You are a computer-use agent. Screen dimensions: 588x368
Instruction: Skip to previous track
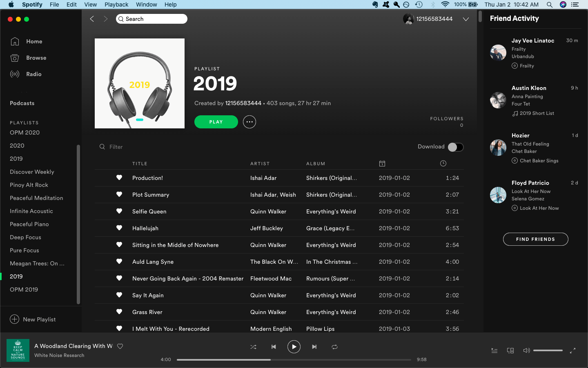[x=274, y=347]
